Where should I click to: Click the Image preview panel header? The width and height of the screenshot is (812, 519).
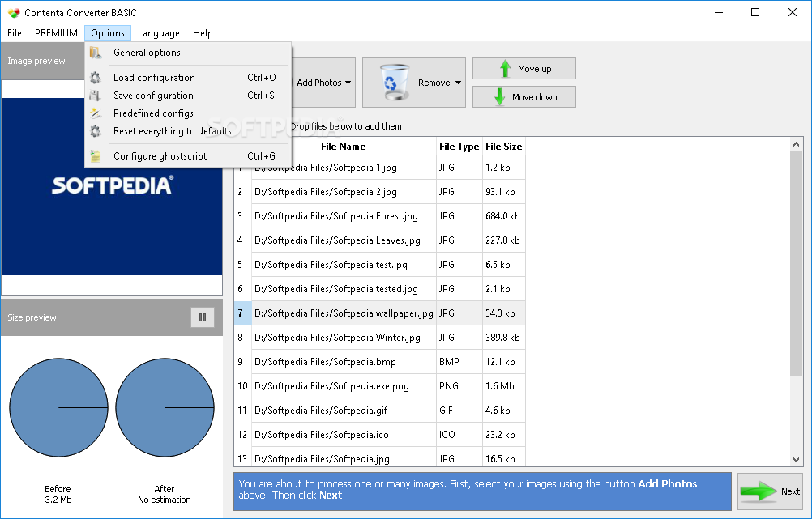pyautogui.click(x=42, y=61)
